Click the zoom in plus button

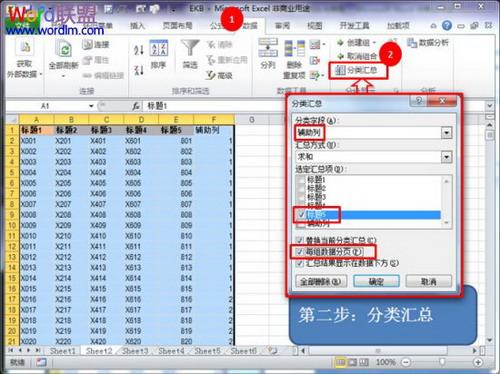click(x=478, y=362)
